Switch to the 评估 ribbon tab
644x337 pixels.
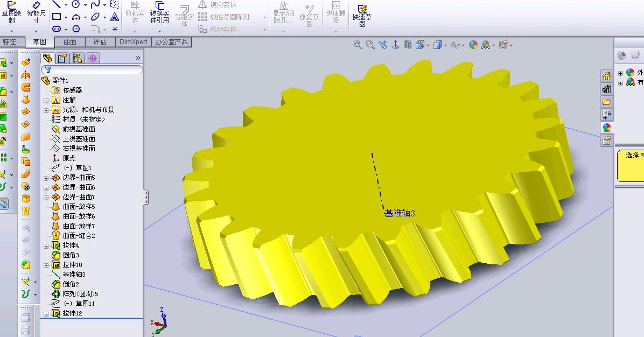point(100,41)
